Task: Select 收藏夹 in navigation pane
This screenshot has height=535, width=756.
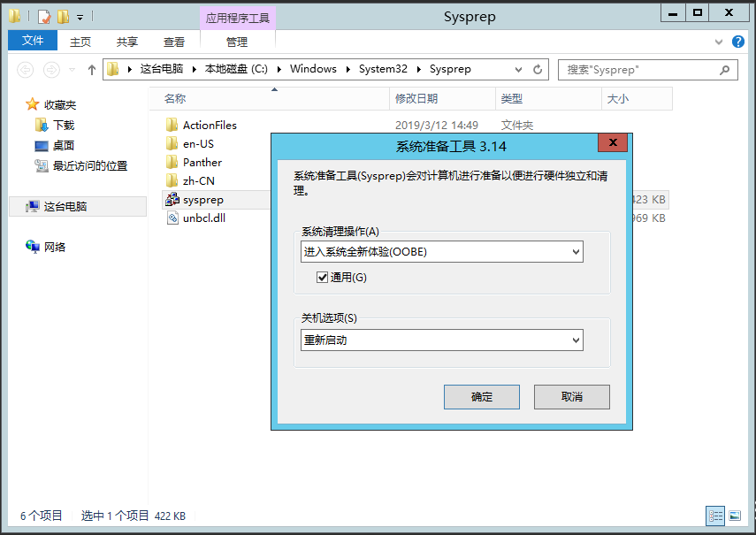Action: (60, 104)
